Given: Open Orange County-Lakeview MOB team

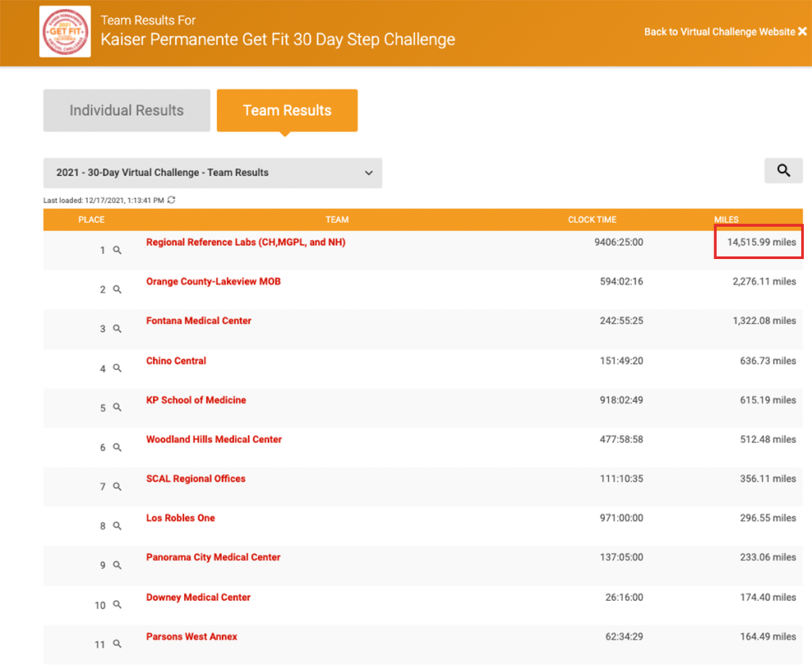Looking at the screenshot, I should (x=213, y=281).
